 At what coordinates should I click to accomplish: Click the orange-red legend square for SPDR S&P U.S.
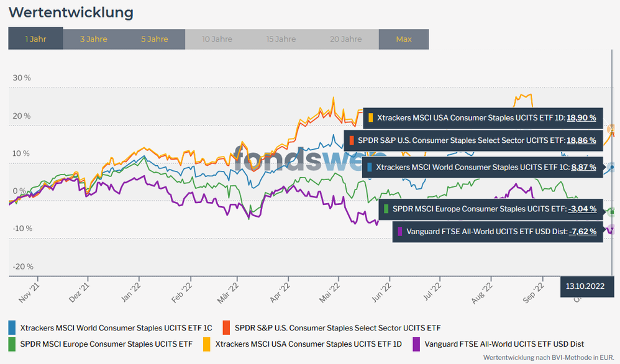[227, 327]
